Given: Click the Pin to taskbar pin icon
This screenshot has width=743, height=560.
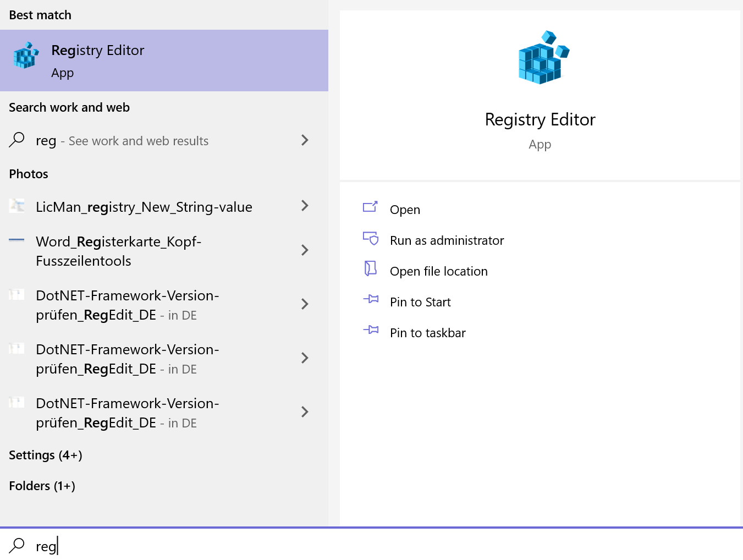Looking at the screenshot, I should pyautogui.click(x=371, y=330).
